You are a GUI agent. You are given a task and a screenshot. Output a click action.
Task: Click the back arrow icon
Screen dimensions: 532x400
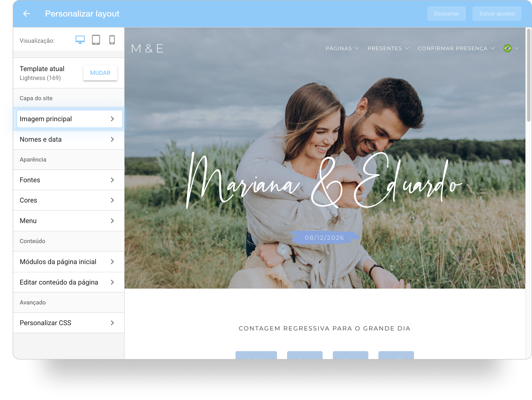point(27,14)
